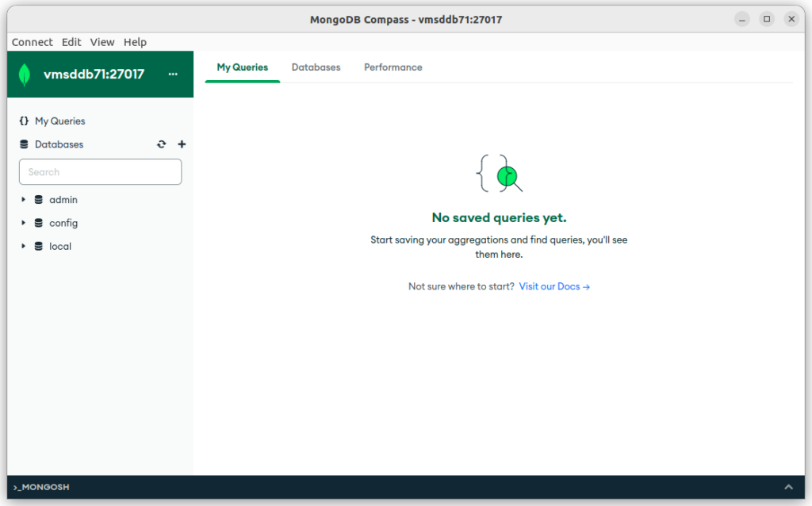Click the database Search field
Viewport: 812px width, 506px height.
pyautogui.click(x=100, y=171)
